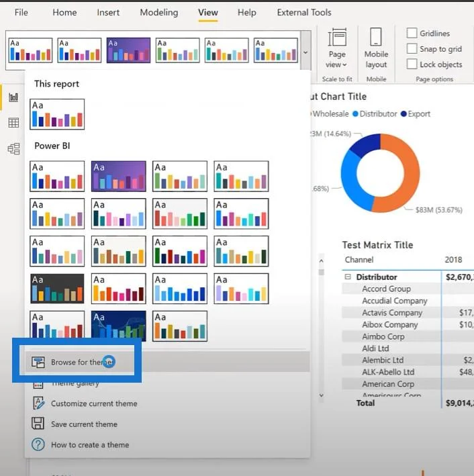This screenshot has width=474, height=476.
Task: Click the Total row label
Action: (365, 403)
